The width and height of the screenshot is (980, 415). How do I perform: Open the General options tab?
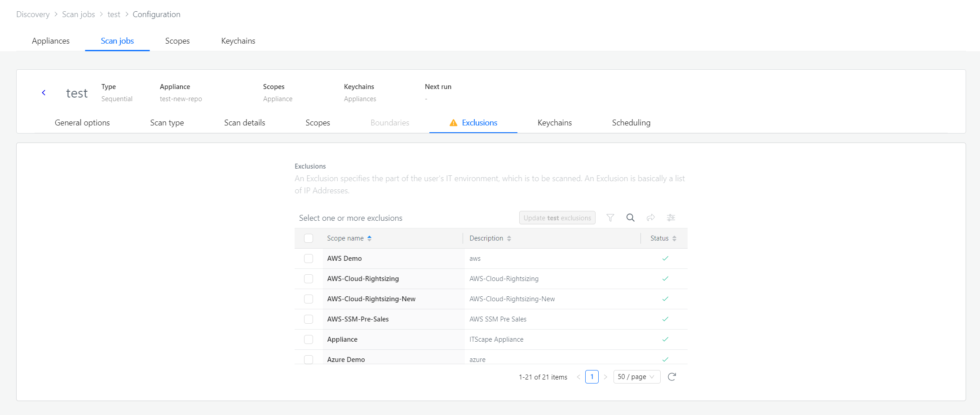click(82, 123)
